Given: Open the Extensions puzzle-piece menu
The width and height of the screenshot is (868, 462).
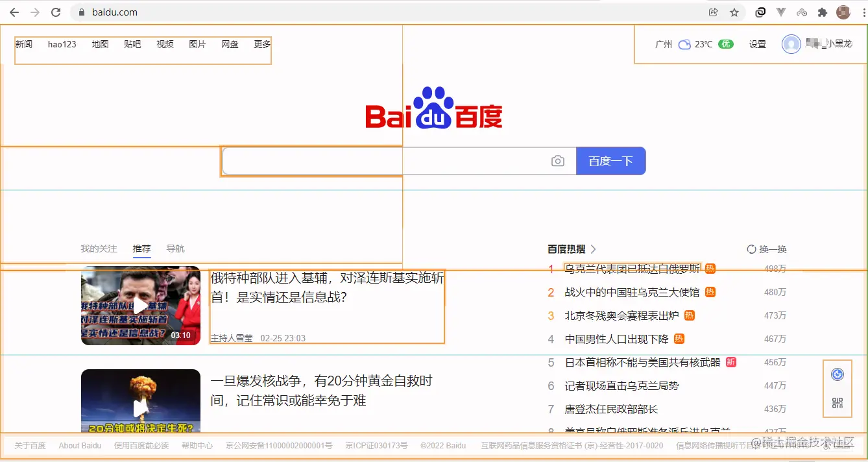Looking at the screenshot, I should (823, 12).
